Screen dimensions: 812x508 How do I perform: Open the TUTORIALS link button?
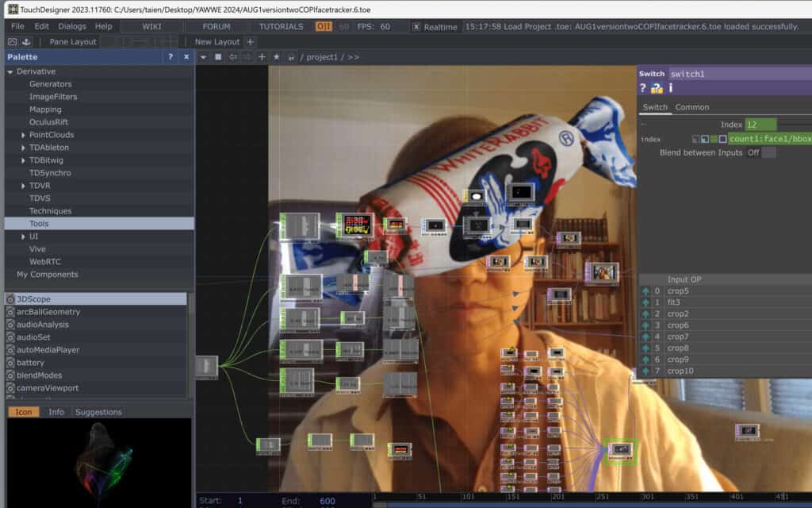coord(282,26)
